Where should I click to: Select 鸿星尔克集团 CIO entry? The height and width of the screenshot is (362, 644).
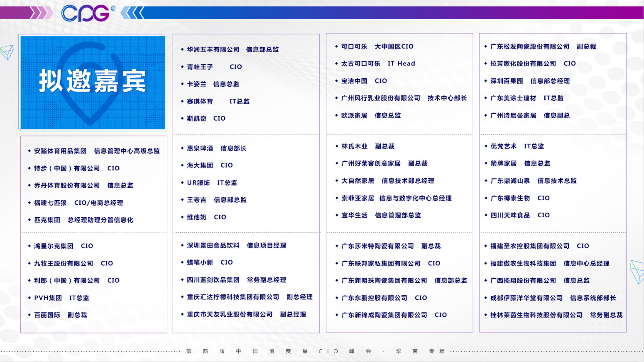(64, 246)
